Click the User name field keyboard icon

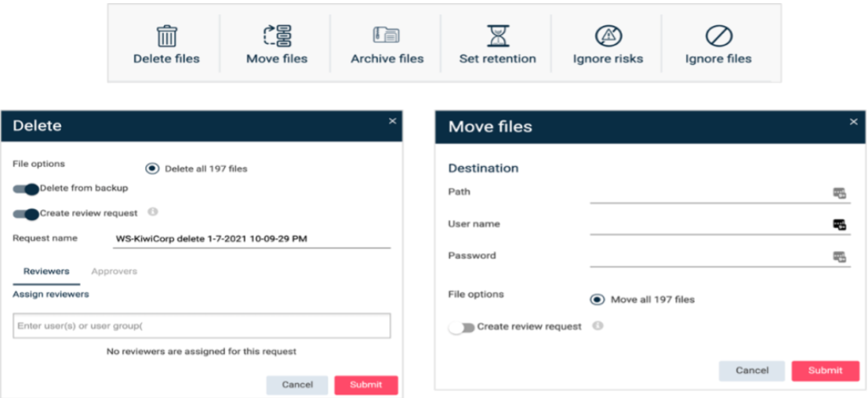839,225
